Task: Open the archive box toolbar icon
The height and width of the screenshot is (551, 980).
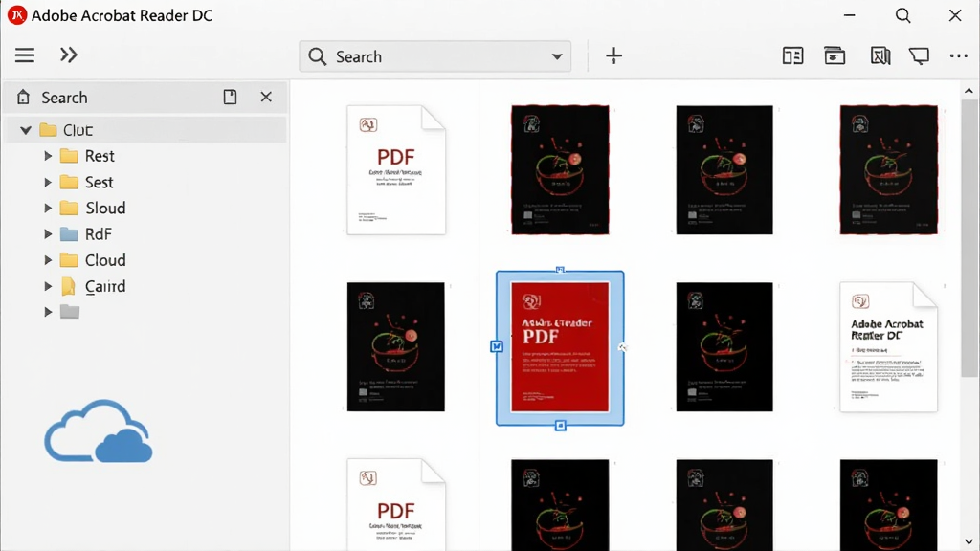Action: (x=835, y=55)
